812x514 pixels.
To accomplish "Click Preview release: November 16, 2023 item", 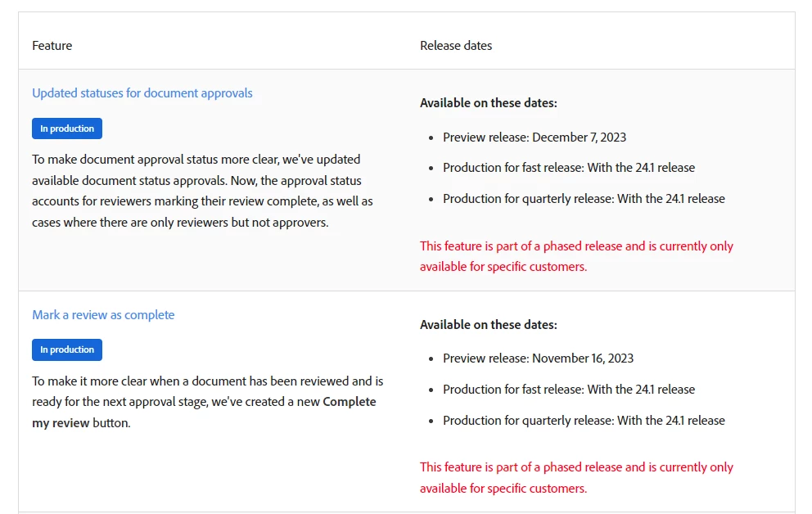I will coord(538,358).
